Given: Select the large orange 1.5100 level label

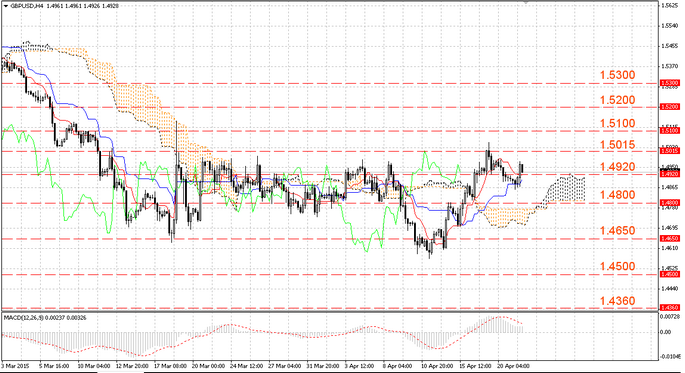Looking at the screenshot, I should click(617, 123).
